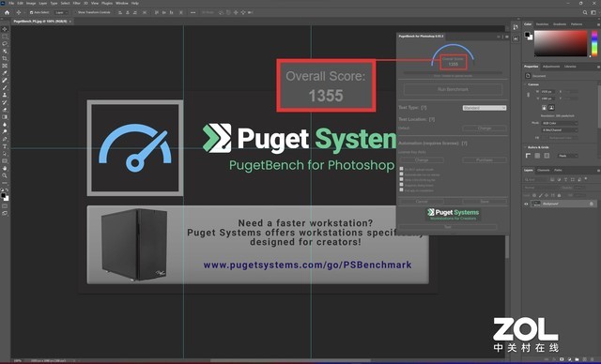Screen dimensions: 601x364
Task: Select the Frame tool
Action: pyautogui.click(x=5, y=66)
